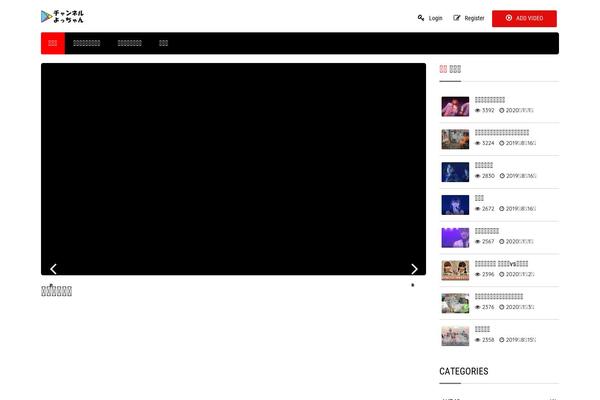
Task: Click the eye icon next to 3224
Action: pos(478,143)
